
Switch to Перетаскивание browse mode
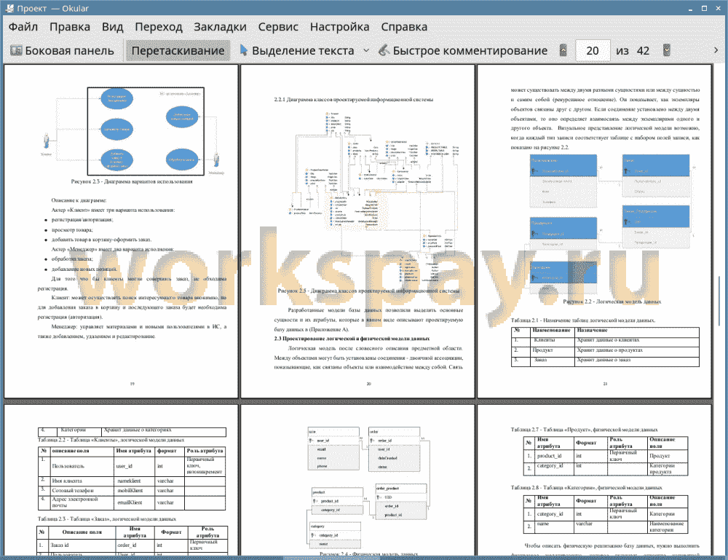pos(178,51)
